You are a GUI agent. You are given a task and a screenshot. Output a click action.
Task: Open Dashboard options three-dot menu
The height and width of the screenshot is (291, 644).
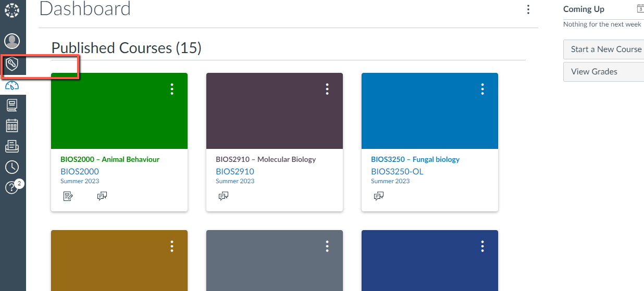[528, 9]
